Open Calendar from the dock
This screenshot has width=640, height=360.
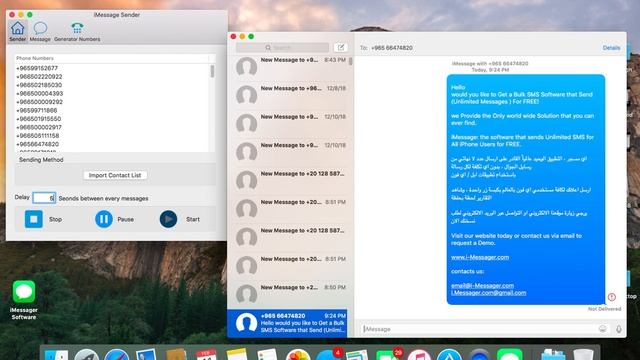click(206, 355)
